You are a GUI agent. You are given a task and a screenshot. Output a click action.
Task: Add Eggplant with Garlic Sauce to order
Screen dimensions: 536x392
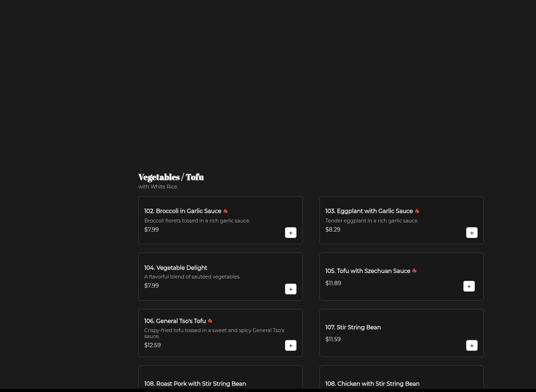pos(472,233)
